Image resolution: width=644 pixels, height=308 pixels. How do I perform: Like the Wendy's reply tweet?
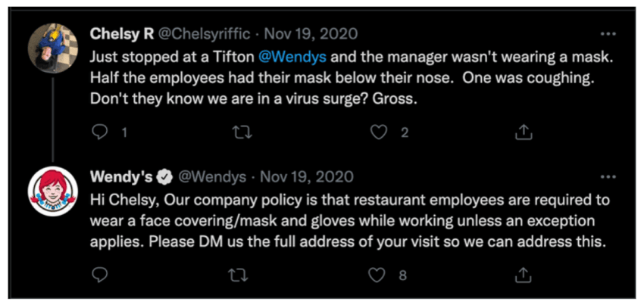point(377,275)
